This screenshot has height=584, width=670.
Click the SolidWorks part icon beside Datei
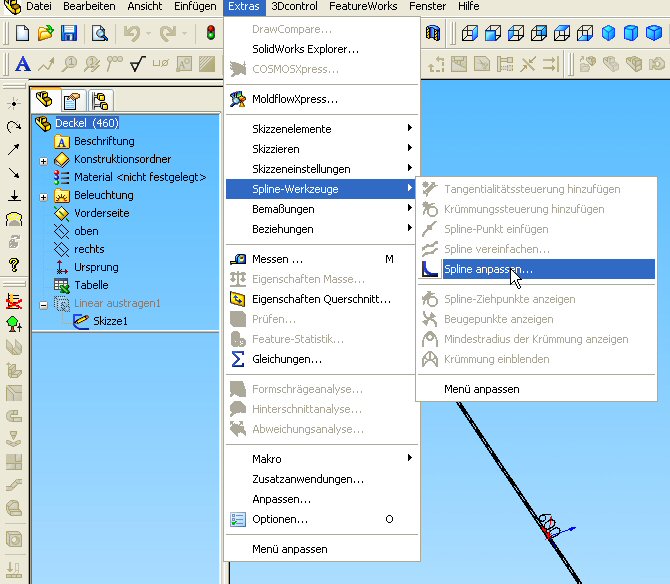tap(12, 6)
